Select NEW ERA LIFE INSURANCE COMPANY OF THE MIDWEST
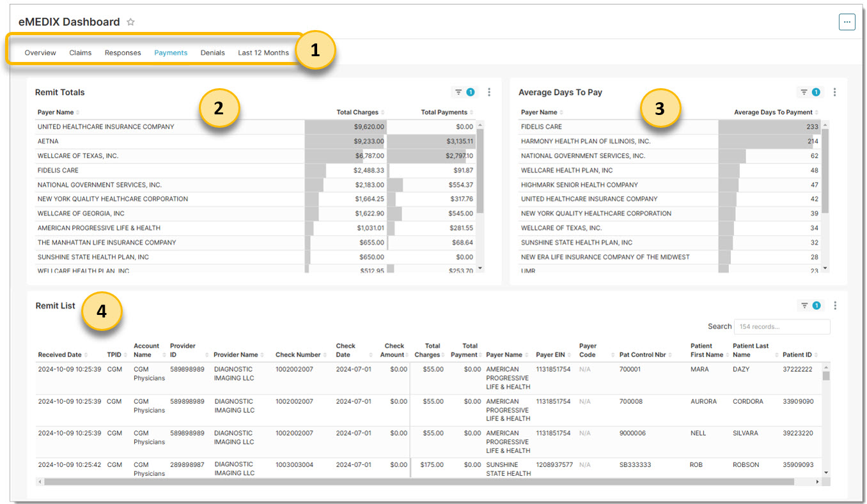 tap(605, 257)
